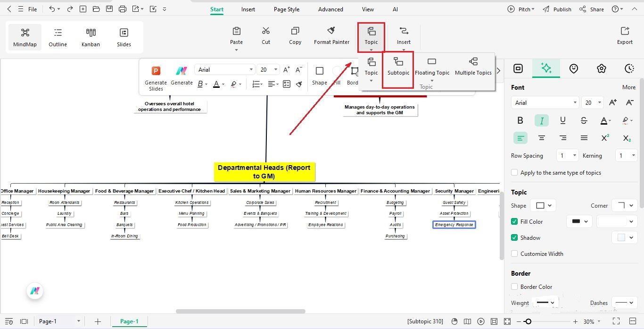Click the Publish button
644x329 pixels.
(x=557, y=9)
